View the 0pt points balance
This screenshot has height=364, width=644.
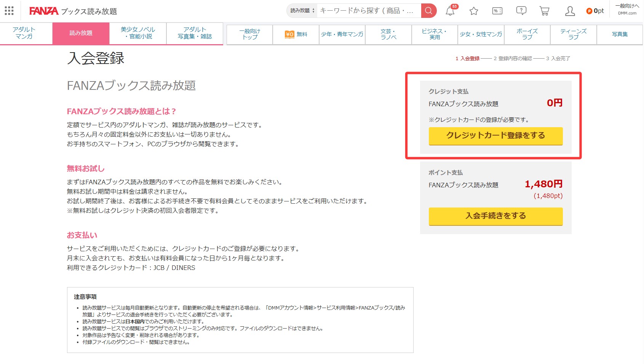[595, 11]
